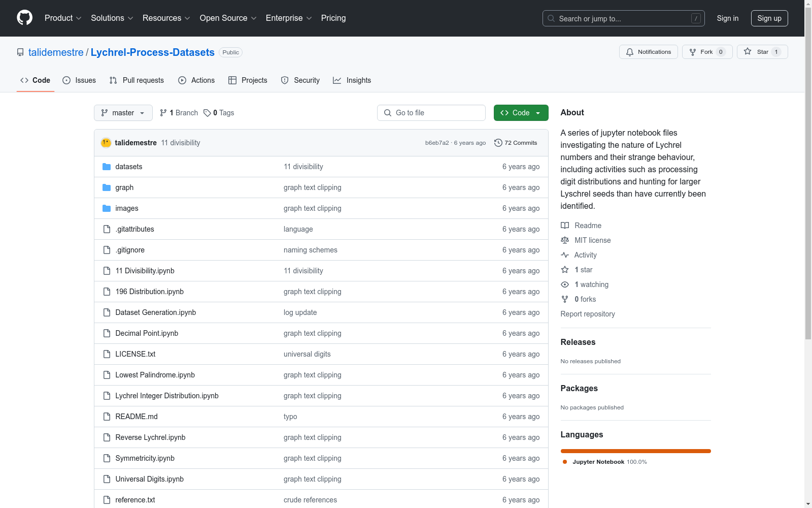Open the Issues tab

coord(79,80)
